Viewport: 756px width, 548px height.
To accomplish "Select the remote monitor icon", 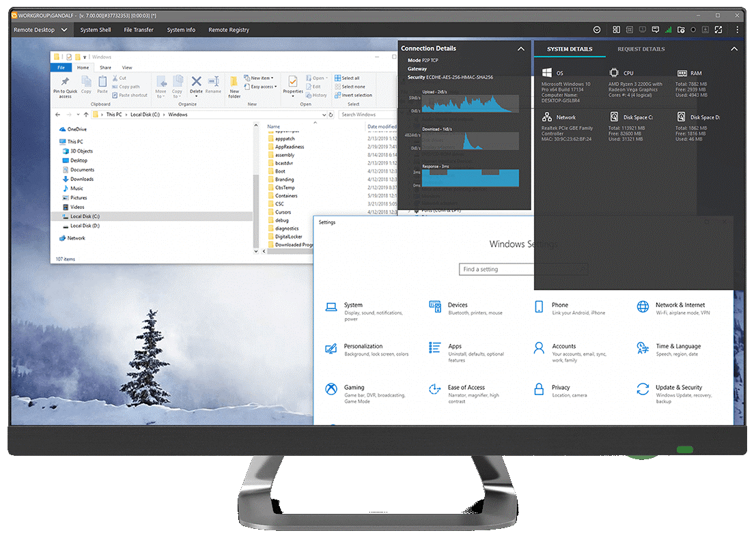I will pyautogui.click(x=642, y=30).
